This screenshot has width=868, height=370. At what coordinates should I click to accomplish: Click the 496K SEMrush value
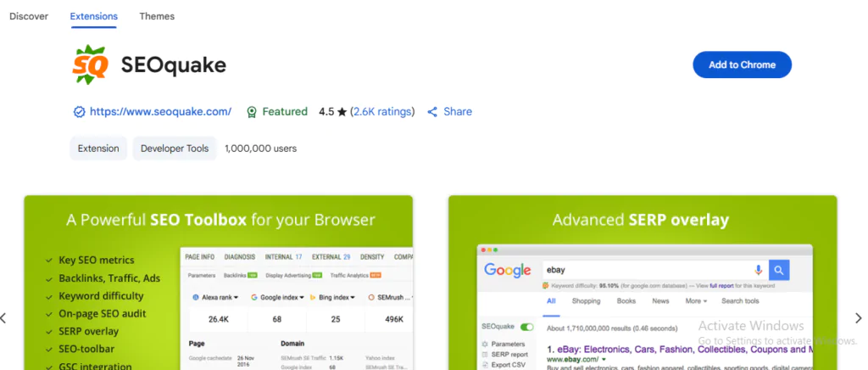(394, 319)
